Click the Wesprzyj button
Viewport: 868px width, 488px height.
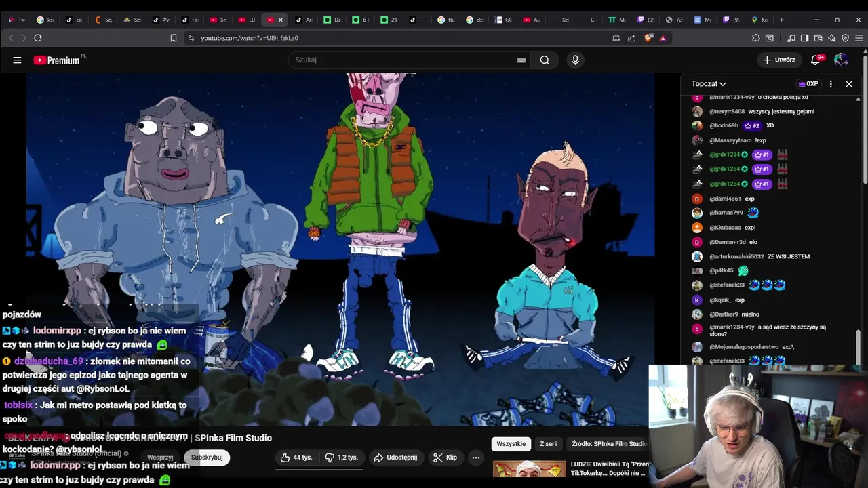click(x=161, y=457)
